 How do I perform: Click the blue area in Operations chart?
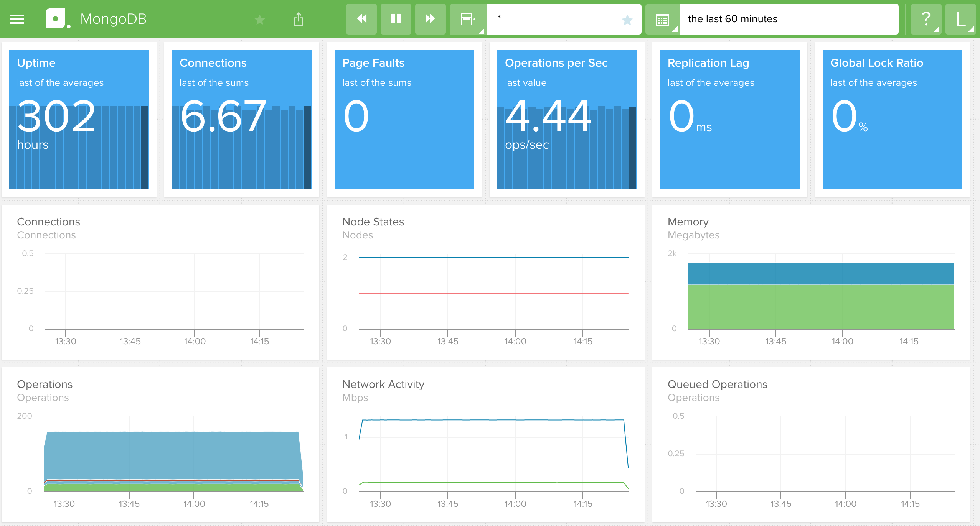[173, 455]
